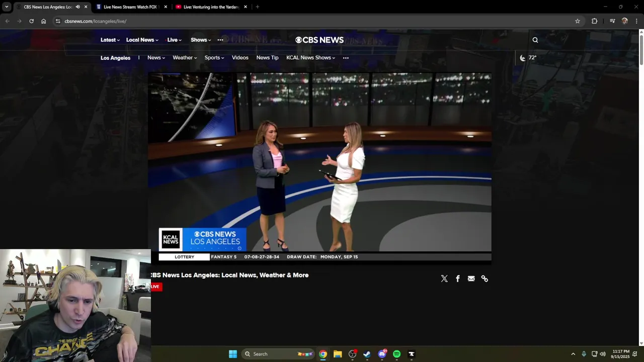Viewport: 644px width, 362px height.
Task: Open Spotify from the taskbar
Action: tap(396, 354)
